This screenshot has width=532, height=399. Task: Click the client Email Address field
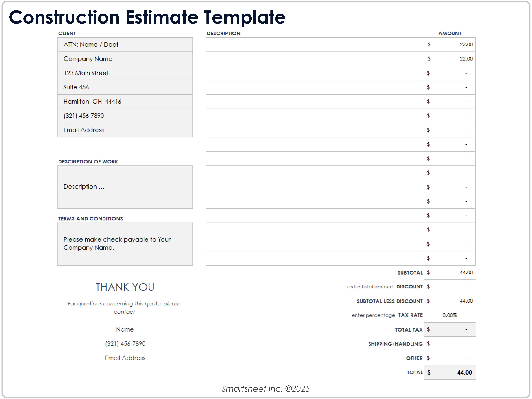click(x=125, y=130)
